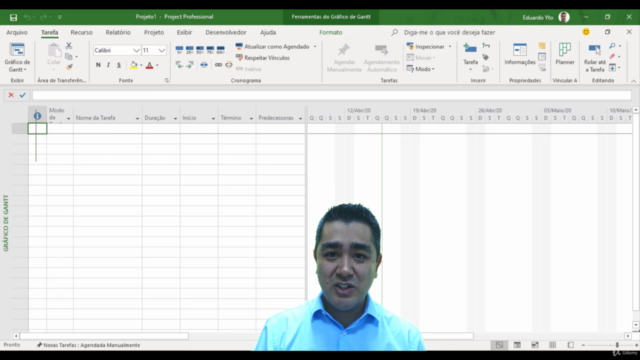This screenshot has width=640, height=360.
Task: Open Predecessoras column filter arrow
Action: click(x=300, y=118)
